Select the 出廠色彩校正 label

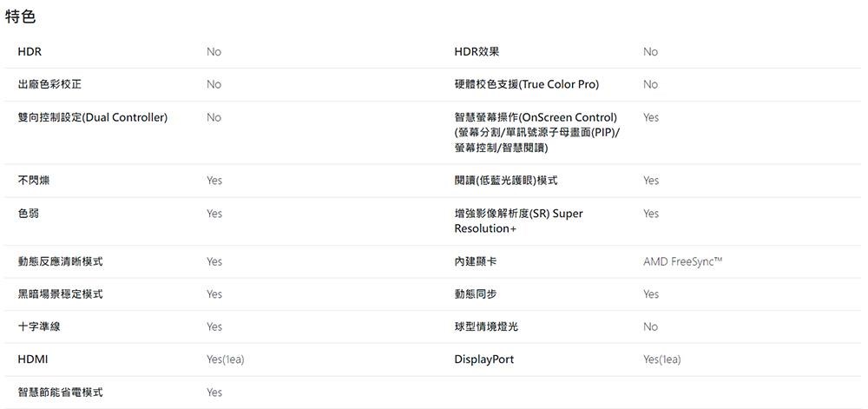(49, 84)
